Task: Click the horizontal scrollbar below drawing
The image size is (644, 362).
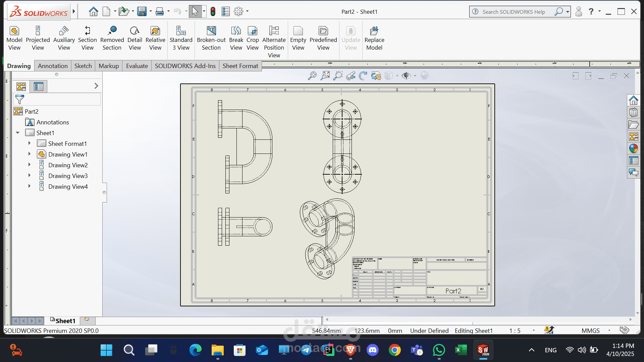Action: tap(479, 320)
